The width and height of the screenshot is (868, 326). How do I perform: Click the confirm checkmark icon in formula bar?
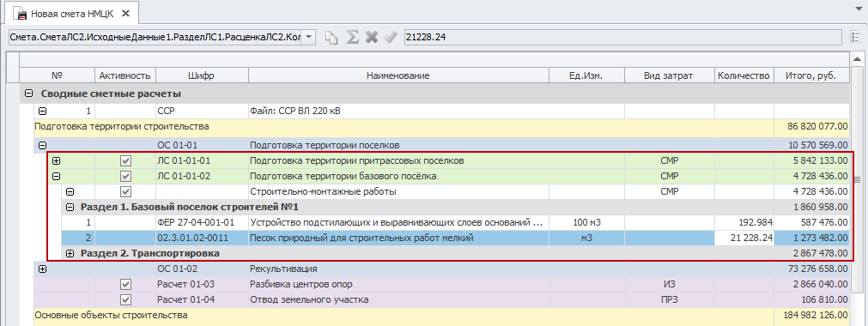pos(391,38)
